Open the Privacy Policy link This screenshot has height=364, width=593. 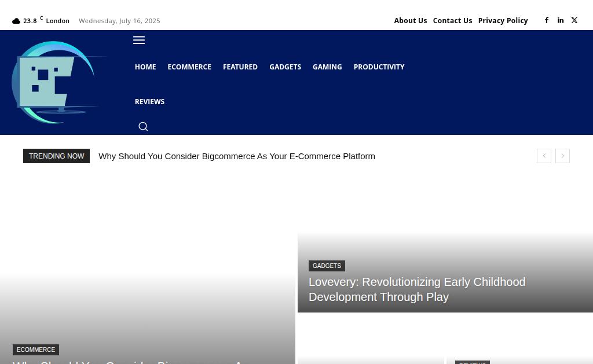click(503, 21)
